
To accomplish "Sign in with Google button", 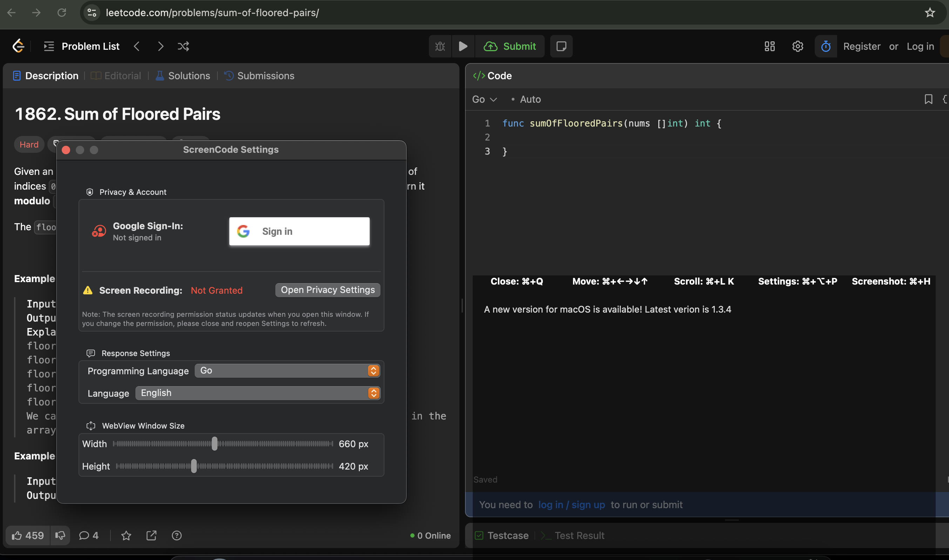I will 299,231.
